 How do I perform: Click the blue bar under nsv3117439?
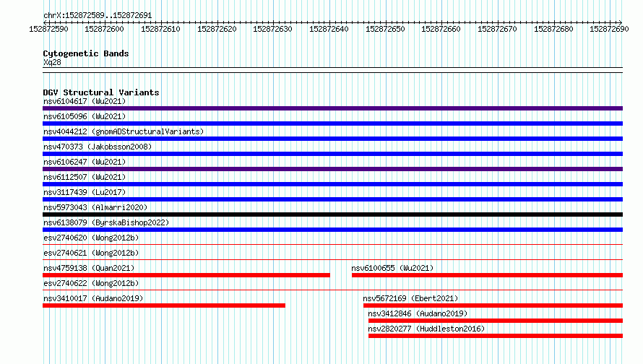coord(332,199)
